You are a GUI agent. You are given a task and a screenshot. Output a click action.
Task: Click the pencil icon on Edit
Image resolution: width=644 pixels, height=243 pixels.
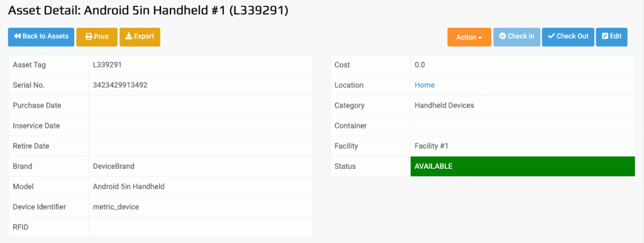(x=605, y=36)
